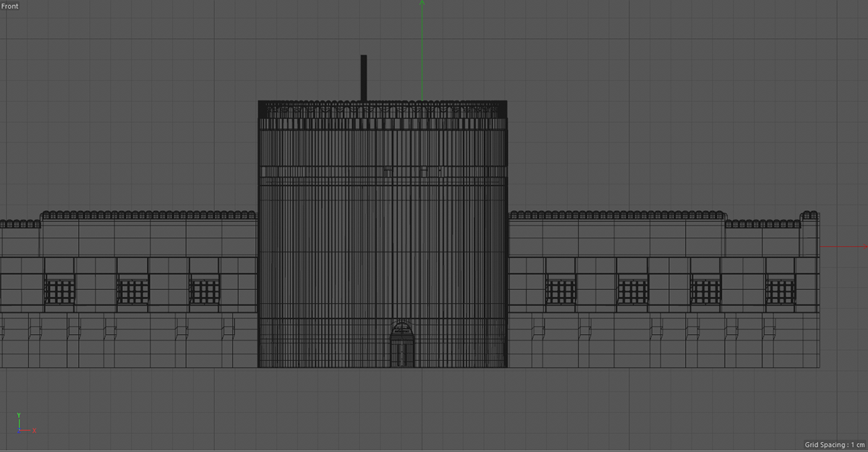Select the middle barred window on the left wing

[x=132, y=291]
